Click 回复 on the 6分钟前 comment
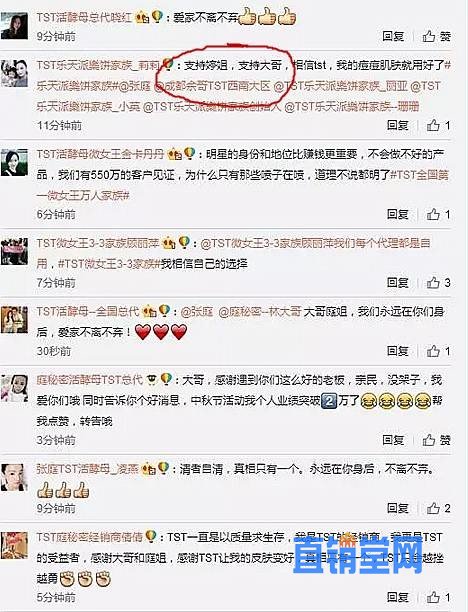This screenshot has height=612, width=468. (x=398, y=214)
